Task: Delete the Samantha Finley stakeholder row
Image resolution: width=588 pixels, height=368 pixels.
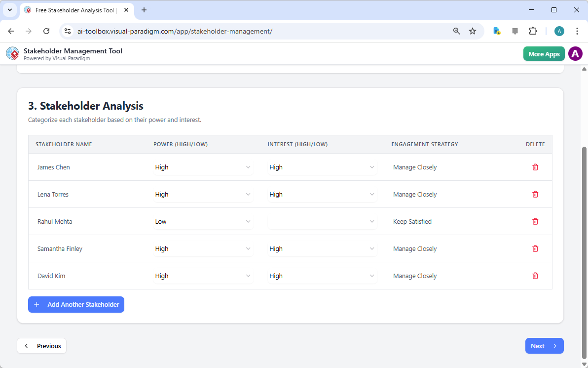Action: point(535,248)
